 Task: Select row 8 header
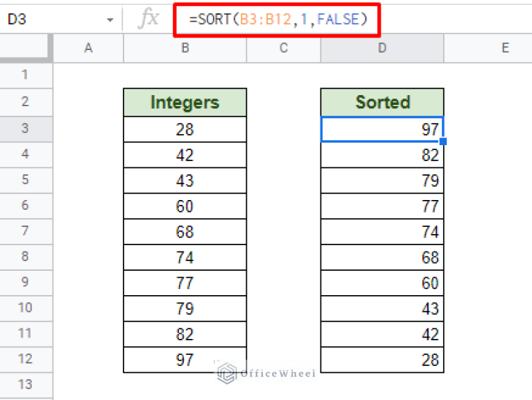(26, 257)
